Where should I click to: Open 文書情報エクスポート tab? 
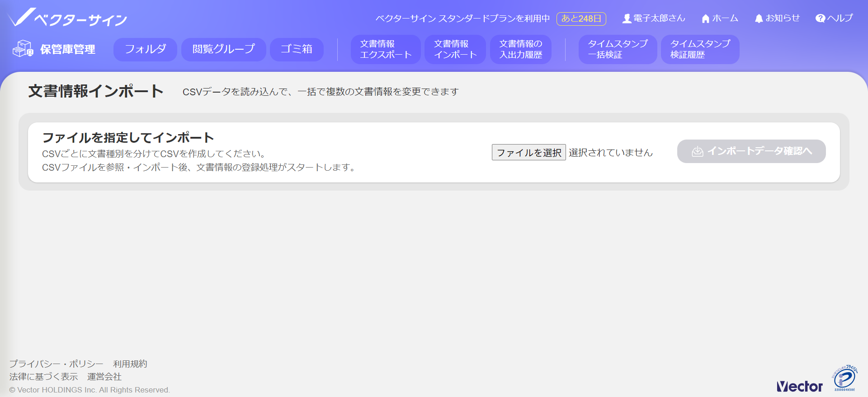tap(386, 49)
